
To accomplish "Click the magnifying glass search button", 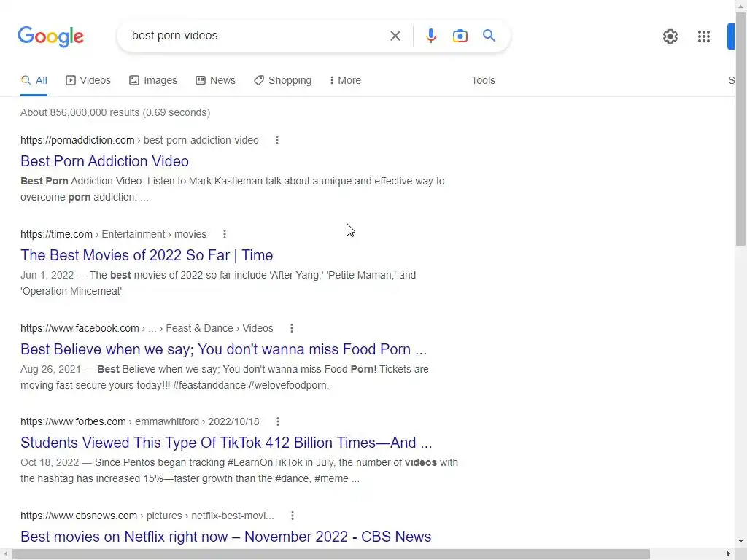I will point(489,36).
